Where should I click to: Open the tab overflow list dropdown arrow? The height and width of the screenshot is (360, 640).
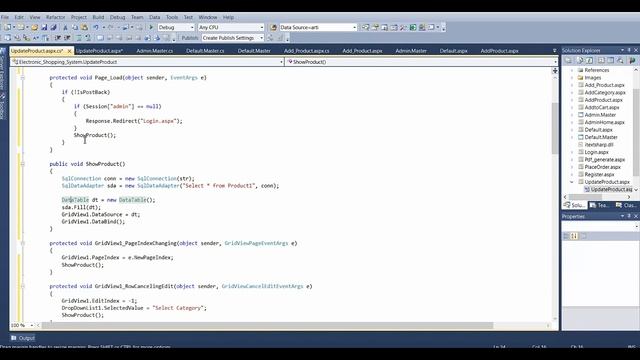[554, 51]
